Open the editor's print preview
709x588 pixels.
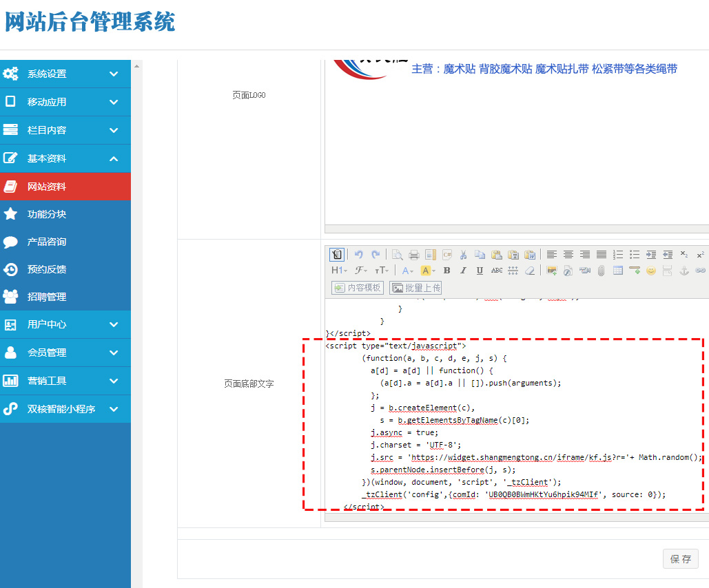click(398, 255)
